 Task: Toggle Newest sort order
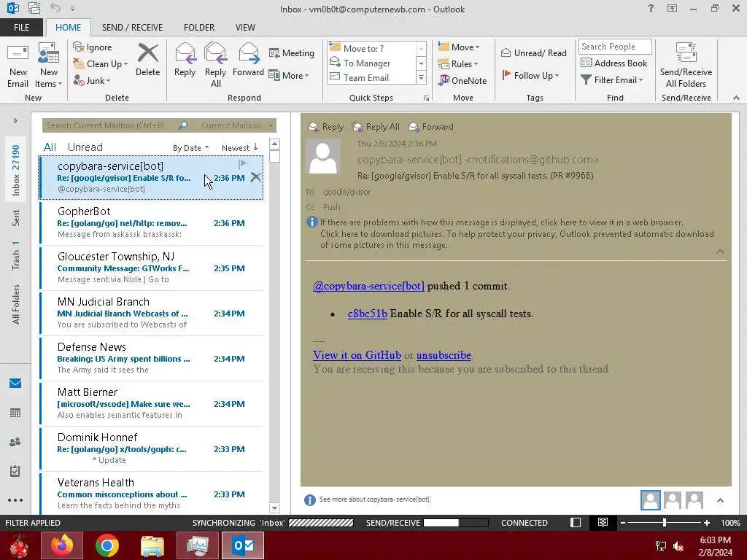240,148
